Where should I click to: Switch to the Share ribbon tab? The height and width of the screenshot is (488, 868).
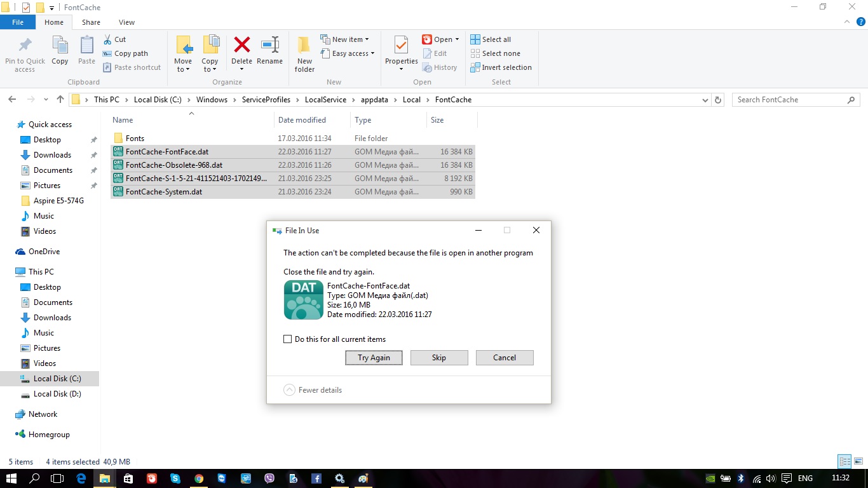pyautogui.click(x=91, y=22)
